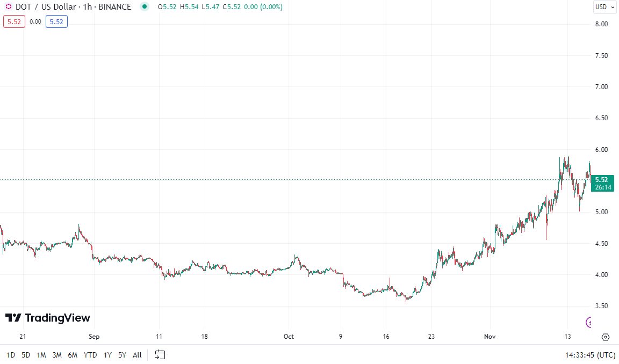
Task: Open the go-to-date calendar icon
Action: click(160, 354)
